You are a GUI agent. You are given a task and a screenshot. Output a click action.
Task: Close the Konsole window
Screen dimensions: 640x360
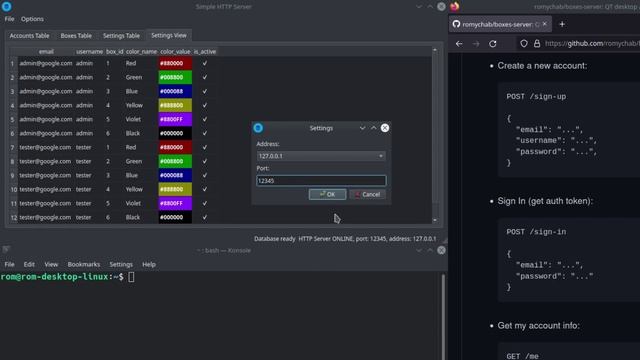(441, 250)
